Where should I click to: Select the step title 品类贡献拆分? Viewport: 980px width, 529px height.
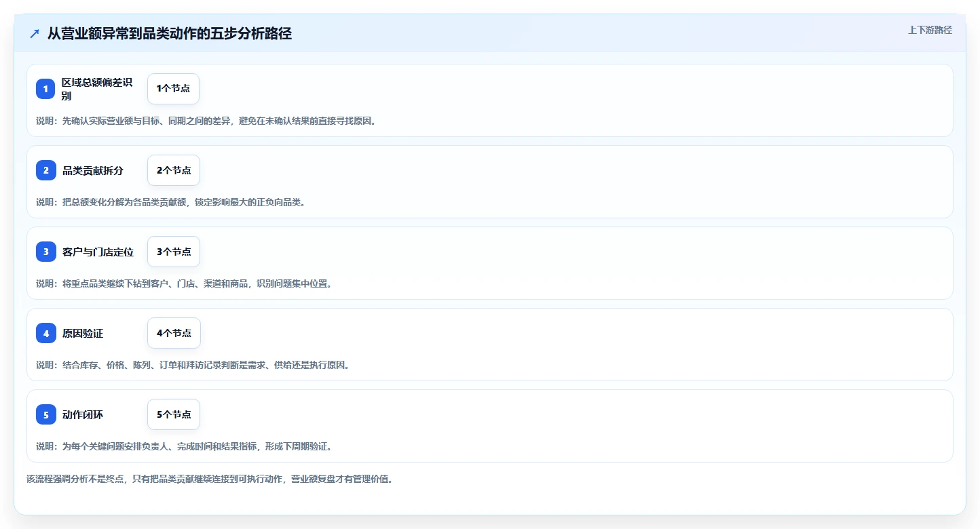[x=93, y=170]
